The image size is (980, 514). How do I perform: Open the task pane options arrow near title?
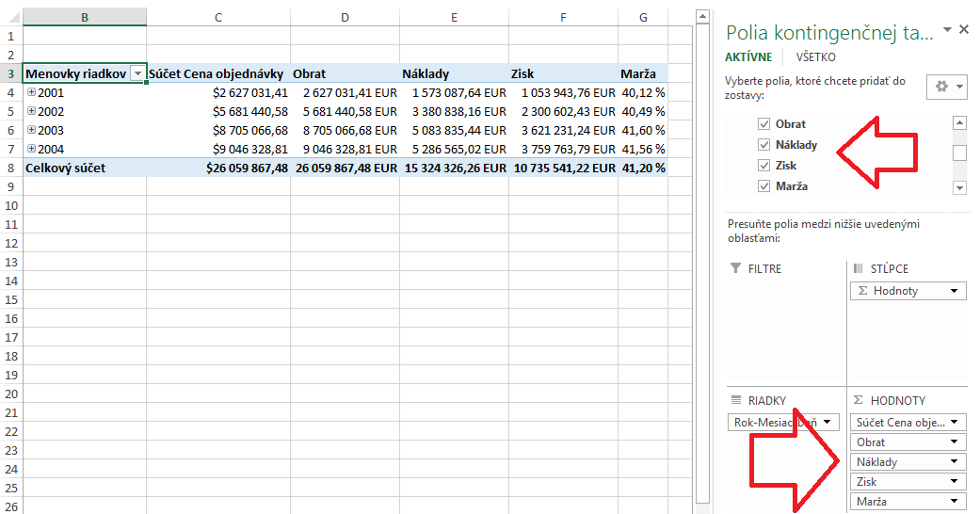coord(947,29)
